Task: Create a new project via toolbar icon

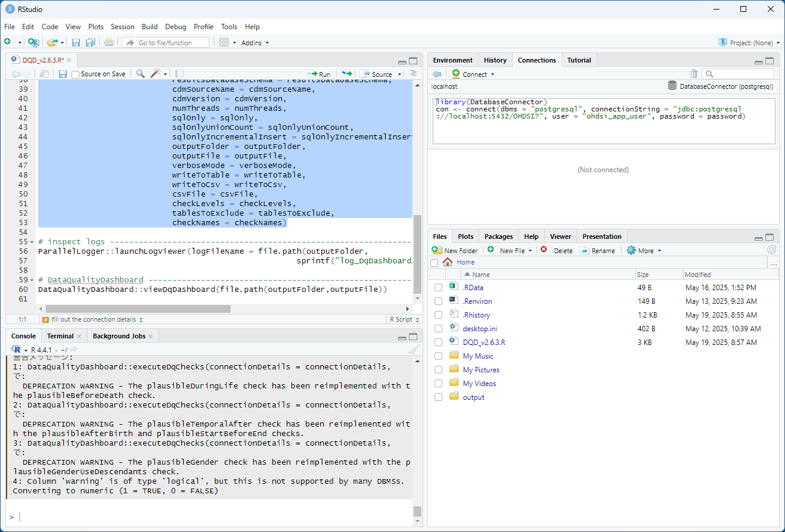Action: [x=34, y=42]
